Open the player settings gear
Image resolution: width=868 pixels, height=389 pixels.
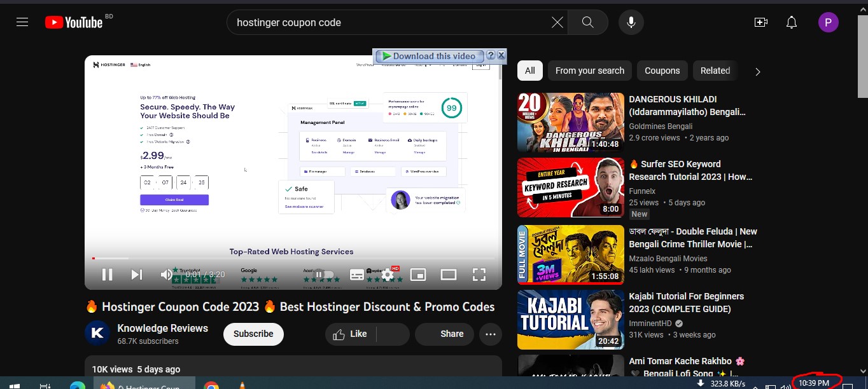[388, 275]
